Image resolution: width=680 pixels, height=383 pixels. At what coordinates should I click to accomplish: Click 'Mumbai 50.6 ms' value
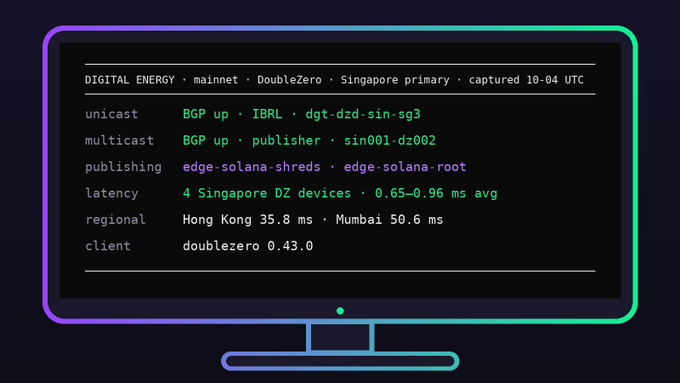389,219
